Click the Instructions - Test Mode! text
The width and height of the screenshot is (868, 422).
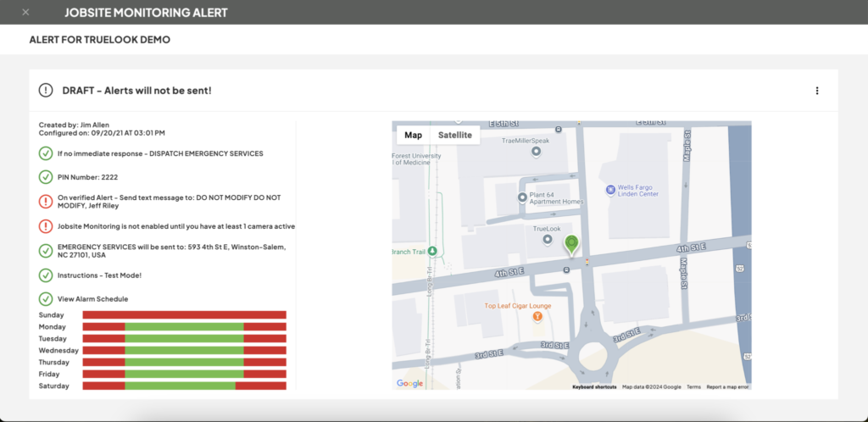point(100,275)
